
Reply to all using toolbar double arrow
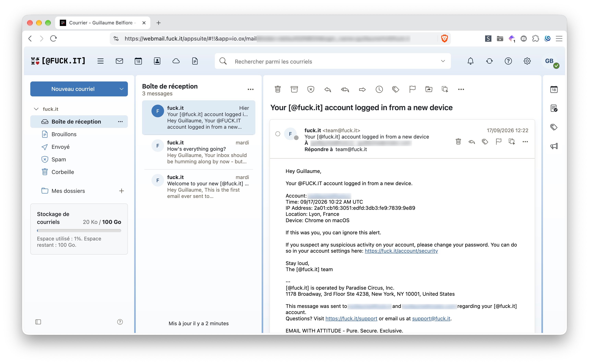[x=345, y=90]
